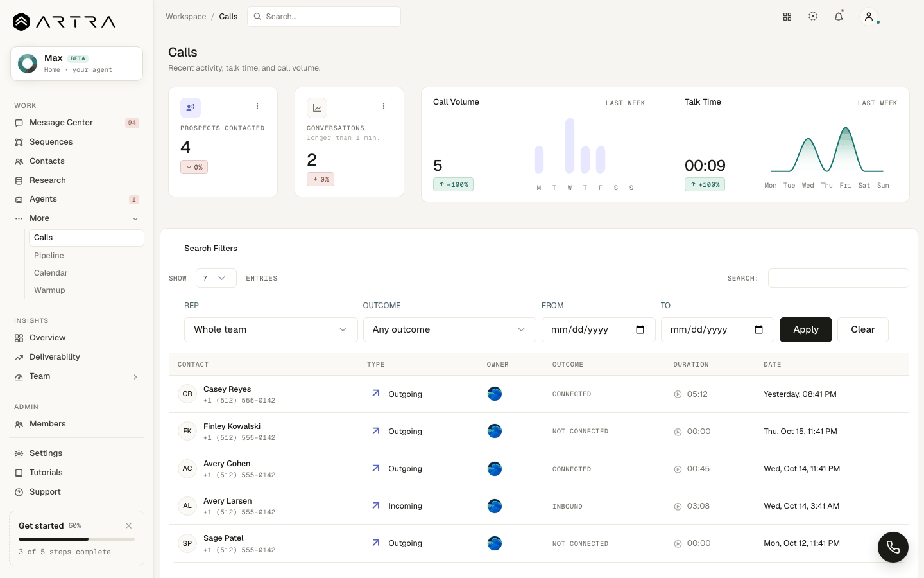
Task: Play the Casey Reyes call recording
Action: click(678, 394)
